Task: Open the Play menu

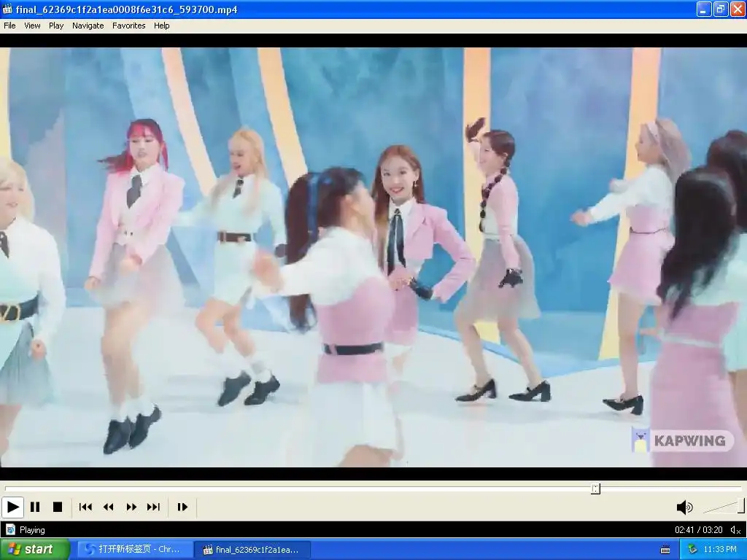Action: tap(56, 26)
